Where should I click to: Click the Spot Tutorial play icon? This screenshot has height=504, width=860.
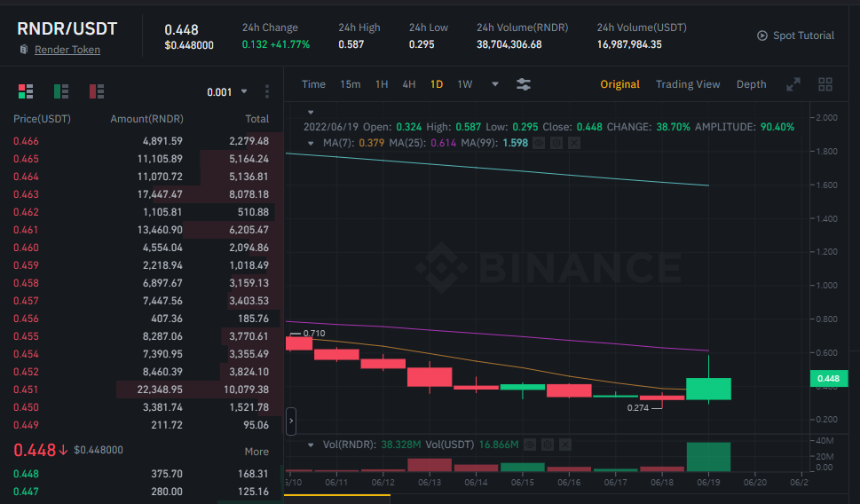761,35
